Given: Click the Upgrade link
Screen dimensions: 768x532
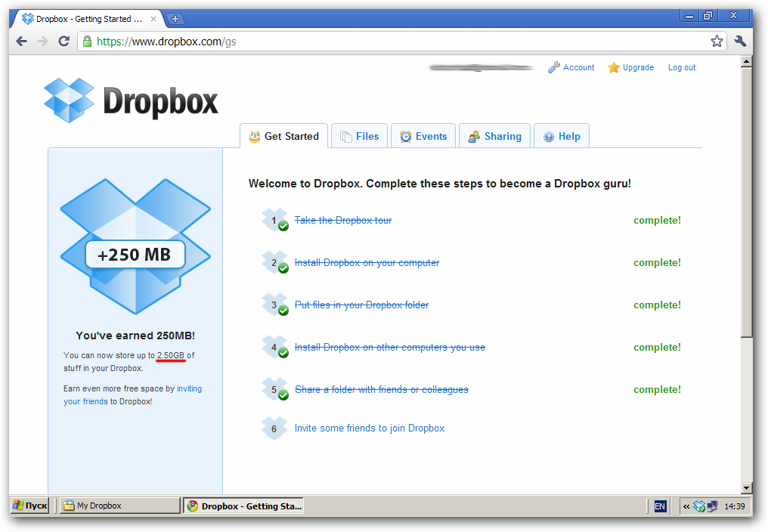Looking at the screenshot, I should pos(638,67).
